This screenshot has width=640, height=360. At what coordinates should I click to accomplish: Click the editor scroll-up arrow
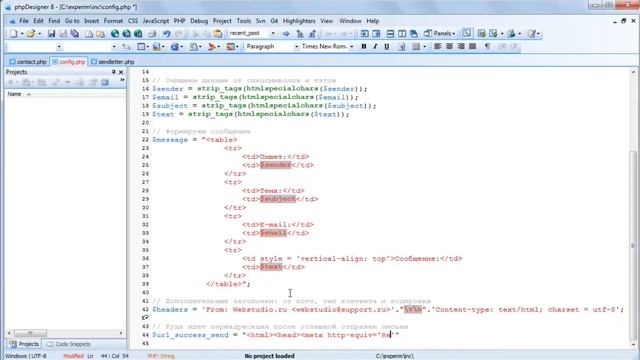633,72
